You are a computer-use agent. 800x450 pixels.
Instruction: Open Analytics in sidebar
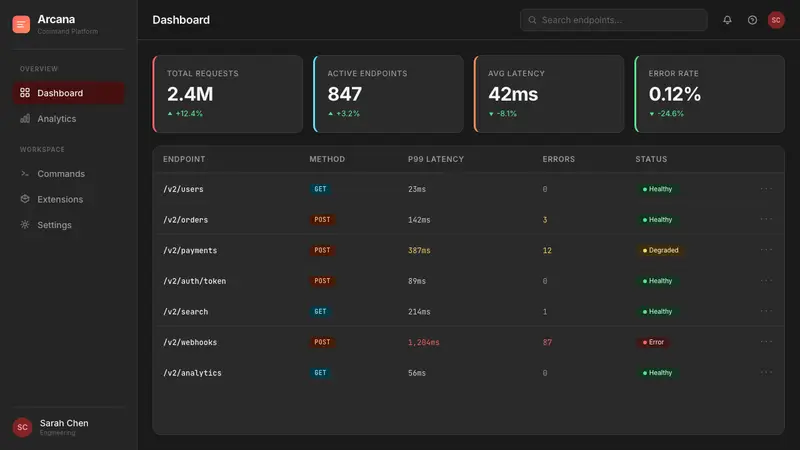point(68,118)
